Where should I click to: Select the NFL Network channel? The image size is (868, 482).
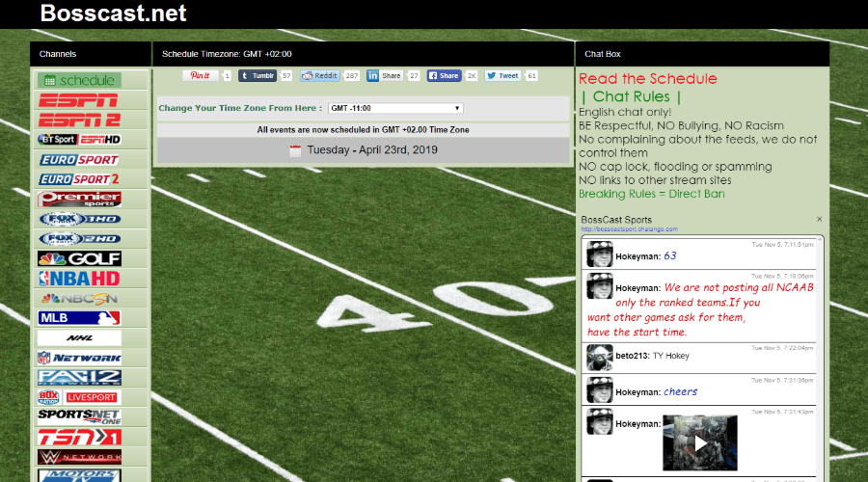(79, 358)
